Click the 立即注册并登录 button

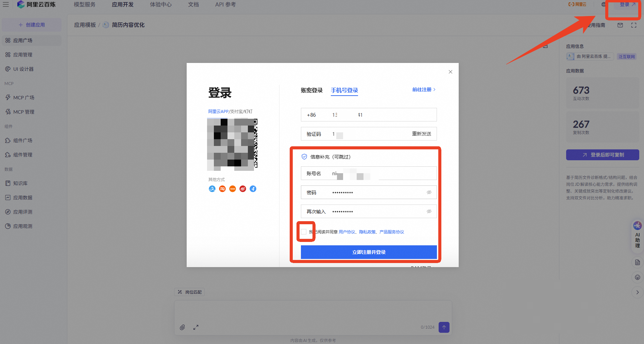pyautogui.click(x=369, y=252)
